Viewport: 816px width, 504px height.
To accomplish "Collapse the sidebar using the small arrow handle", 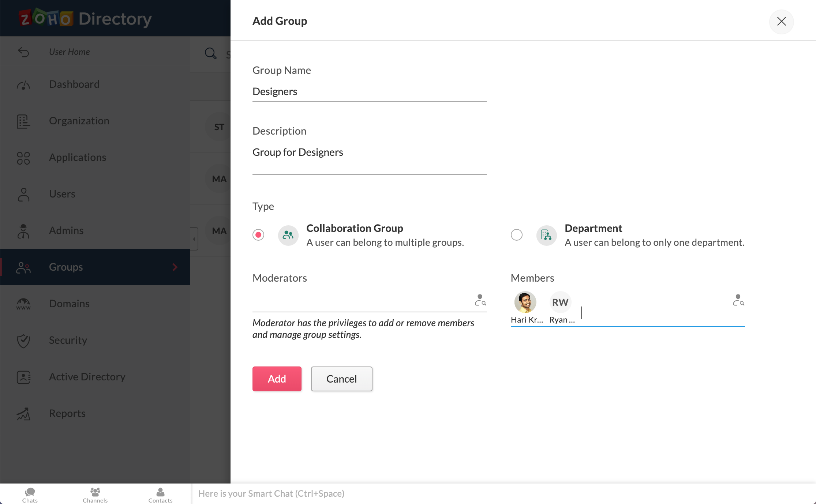I will pyautogui.click(x=194, y=239).
